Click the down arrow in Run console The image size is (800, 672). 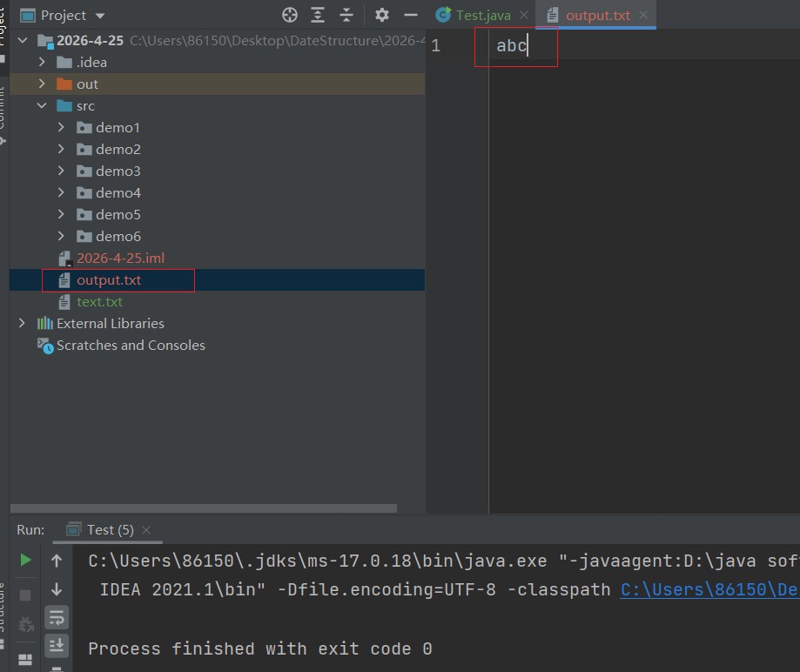click(x=57, y=589)
